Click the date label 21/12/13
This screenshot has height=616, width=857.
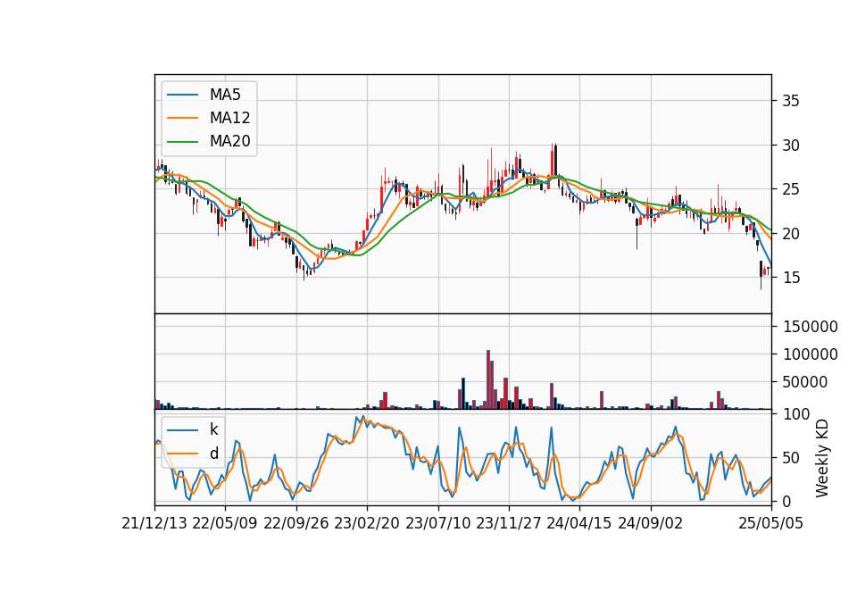coord(154,523)
